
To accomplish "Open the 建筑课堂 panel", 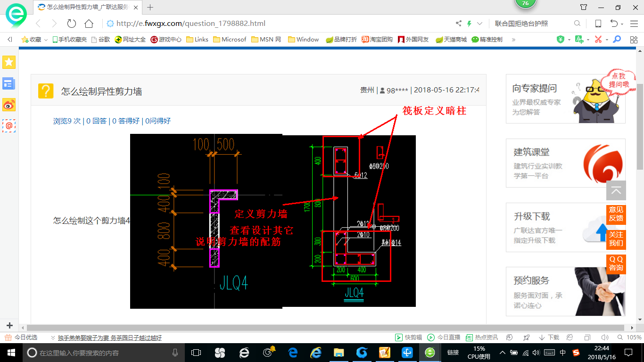I will coord(565,163).
